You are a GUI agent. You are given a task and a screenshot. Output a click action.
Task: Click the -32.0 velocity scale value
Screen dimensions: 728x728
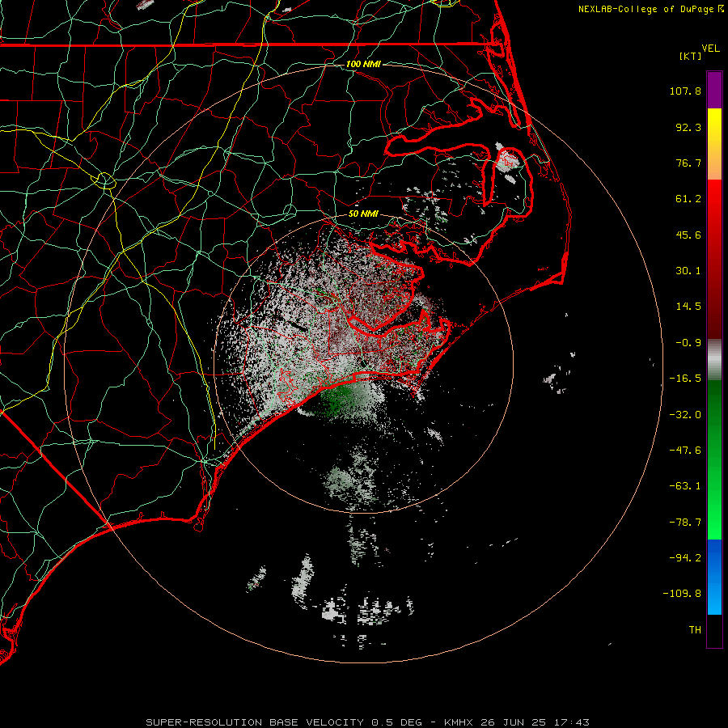[x=685, y=415]
